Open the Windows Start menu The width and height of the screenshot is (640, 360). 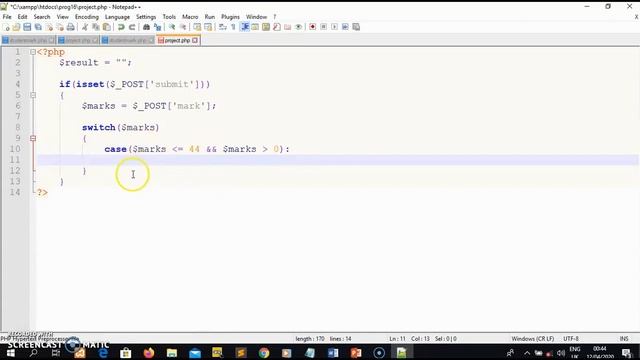point(11,353)
